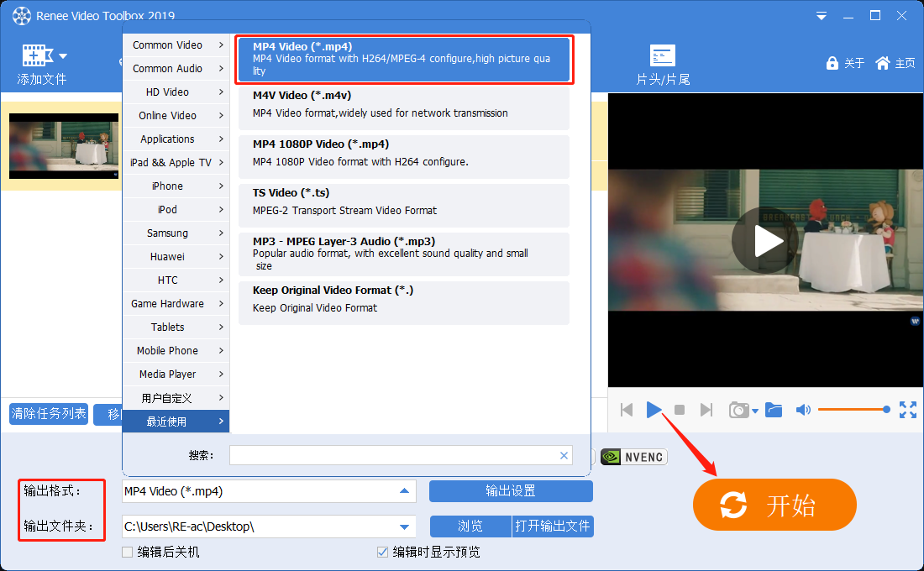Skip to previous track in player
Image resolution: width=924 pixels, height=571 pixels.
(627, 410)
